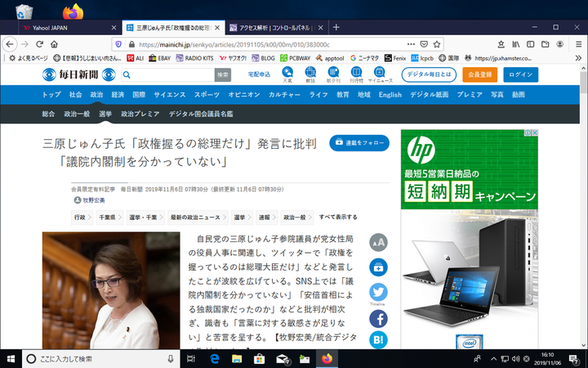Change text size with the Aa icon
588x368 pixels.
click(x=378, y=241)
